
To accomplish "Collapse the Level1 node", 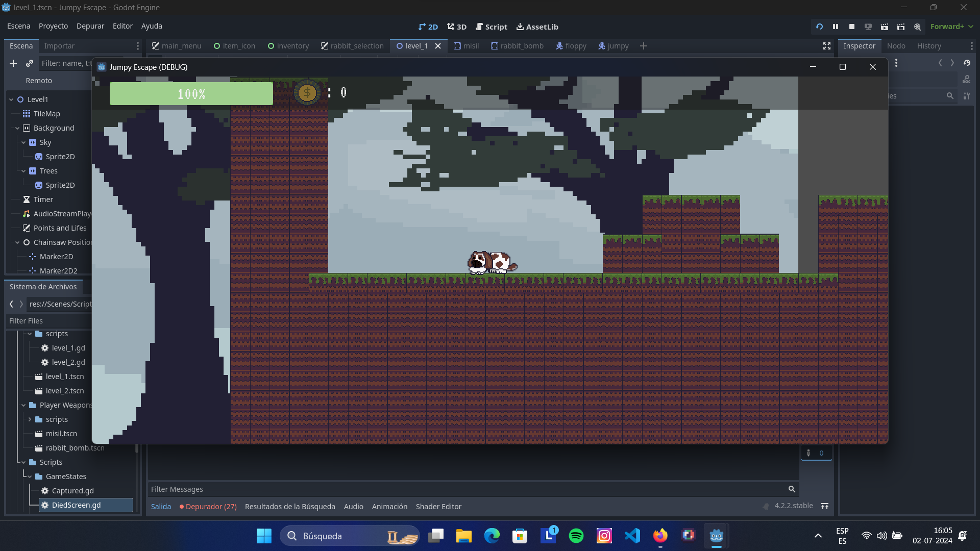I will click(10, 99).
